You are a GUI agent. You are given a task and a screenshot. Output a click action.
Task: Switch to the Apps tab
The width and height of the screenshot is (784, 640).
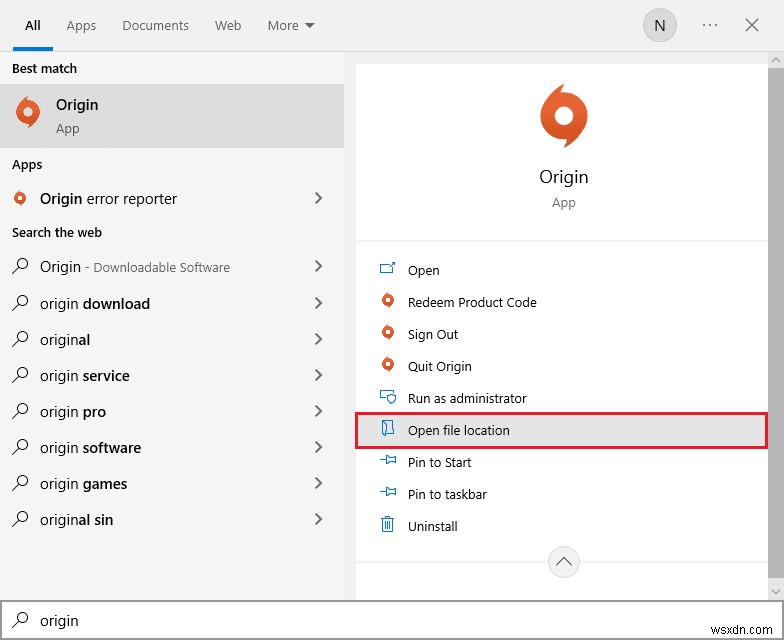81,26
